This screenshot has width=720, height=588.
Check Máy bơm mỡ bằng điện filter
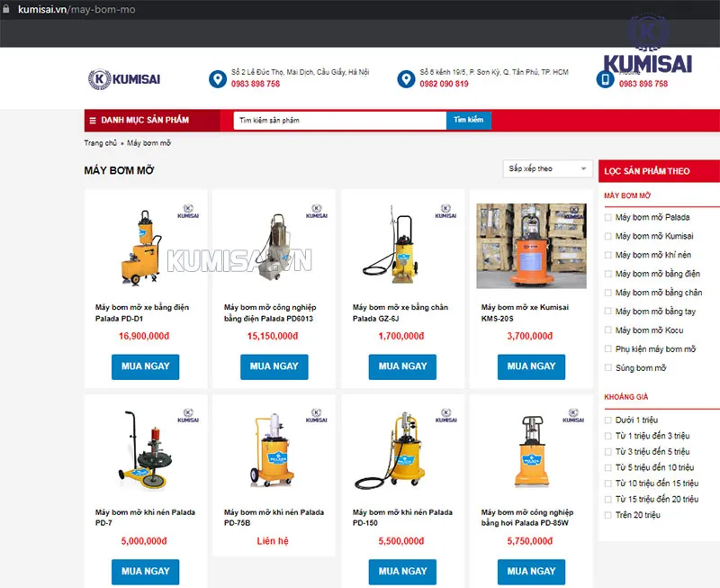(608, 274)
